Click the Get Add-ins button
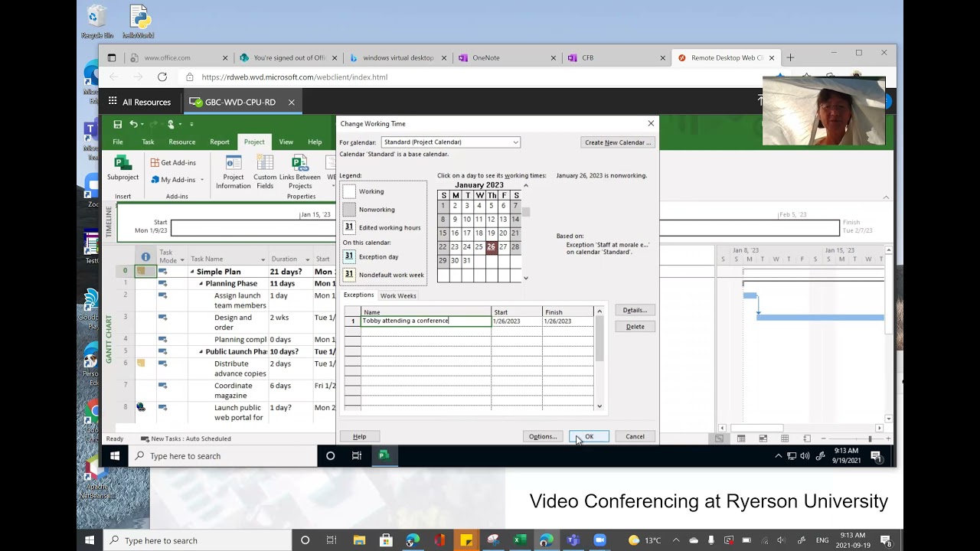 173,162
